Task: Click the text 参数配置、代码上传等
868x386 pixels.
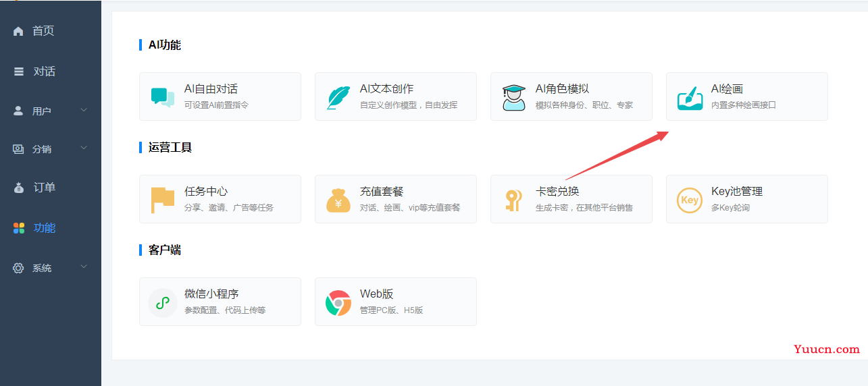Action: pyautogui.click(x=225, y=310)
